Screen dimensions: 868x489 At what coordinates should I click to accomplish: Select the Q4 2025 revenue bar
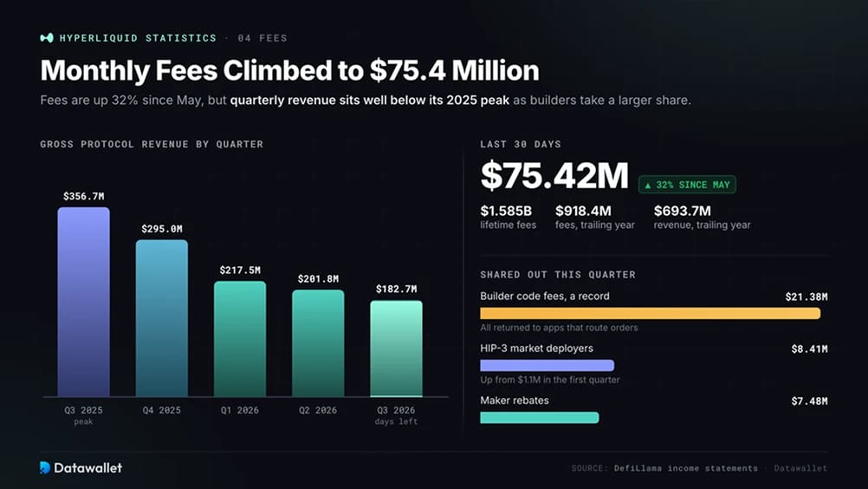point(162,318)
